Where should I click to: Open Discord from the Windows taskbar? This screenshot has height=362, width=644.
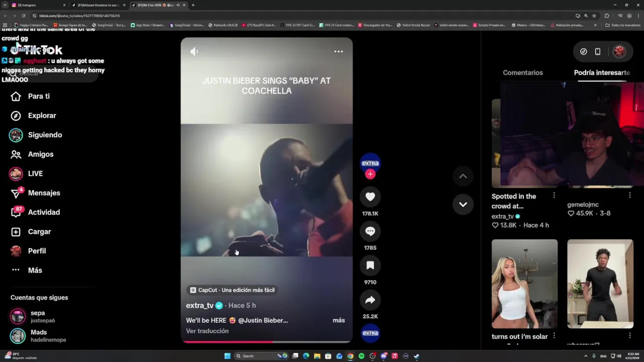383,356
